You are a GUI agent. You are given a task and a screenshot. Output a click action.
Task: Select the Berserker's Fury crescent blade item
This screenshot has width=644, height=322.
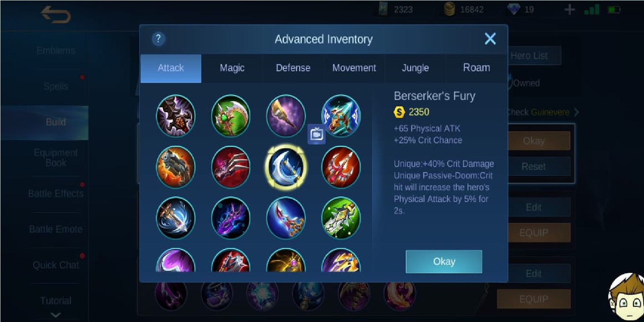pyautogui.click(x=286, y=167)
